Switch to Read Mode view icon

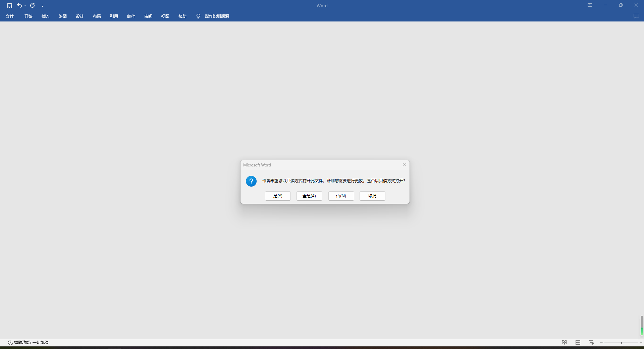coord(565,343)
